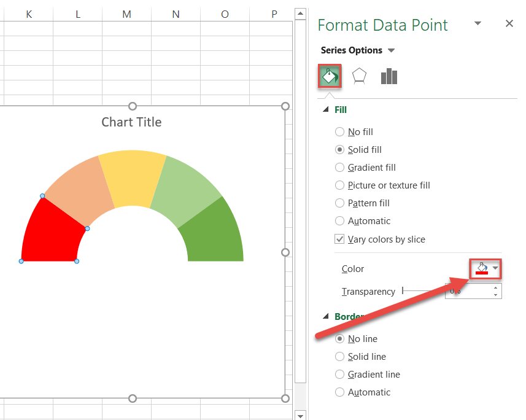This screenshot has width=526, height=420.
Task: Collapse the Fill section
Action: coord(325,110)
